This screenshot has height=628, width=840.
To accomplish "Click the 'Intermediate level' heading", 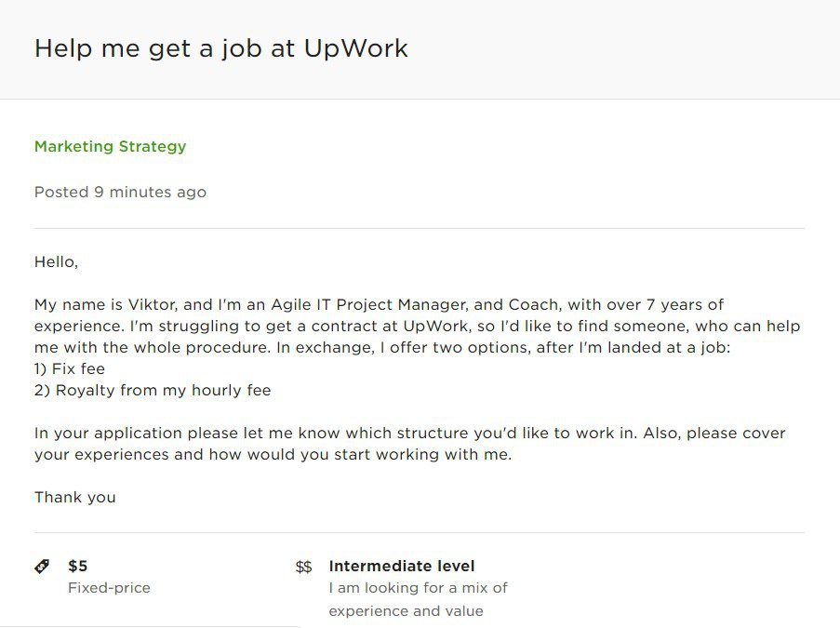I will click(402, 566).
